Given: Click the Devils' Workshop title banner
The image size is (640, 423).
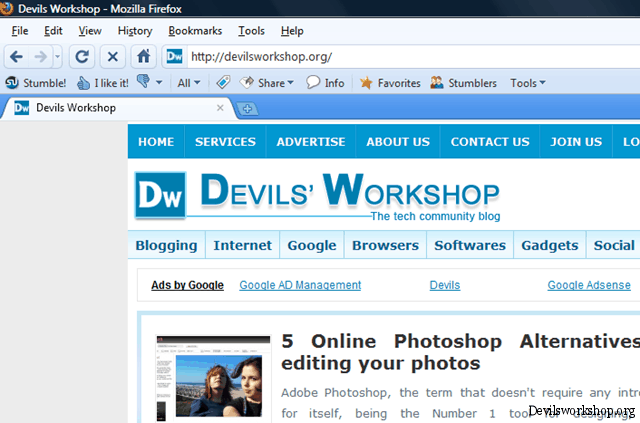Looking at the screenshot, I should (350, 196).
